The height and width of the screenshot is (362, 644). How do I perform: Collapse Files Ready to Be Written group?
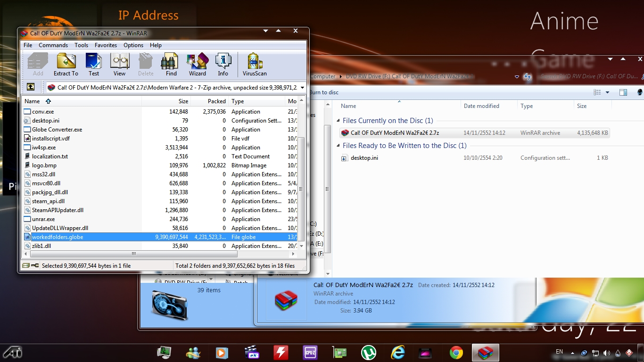click(x=339, y=146)
